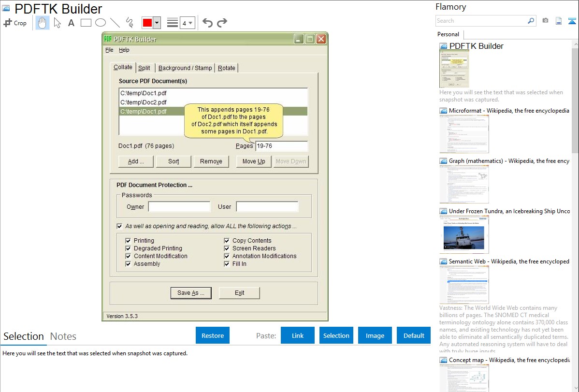This screenshot has height=392, width=579.
Task: Select the Crop tool
Action: click(x=15, y=23)
